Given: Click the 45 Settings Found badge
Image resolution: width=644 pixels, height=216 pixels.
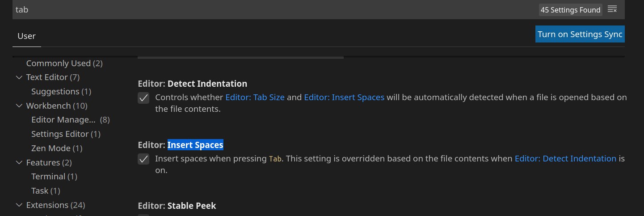Looking at the screenshot, I should [571, 10].
